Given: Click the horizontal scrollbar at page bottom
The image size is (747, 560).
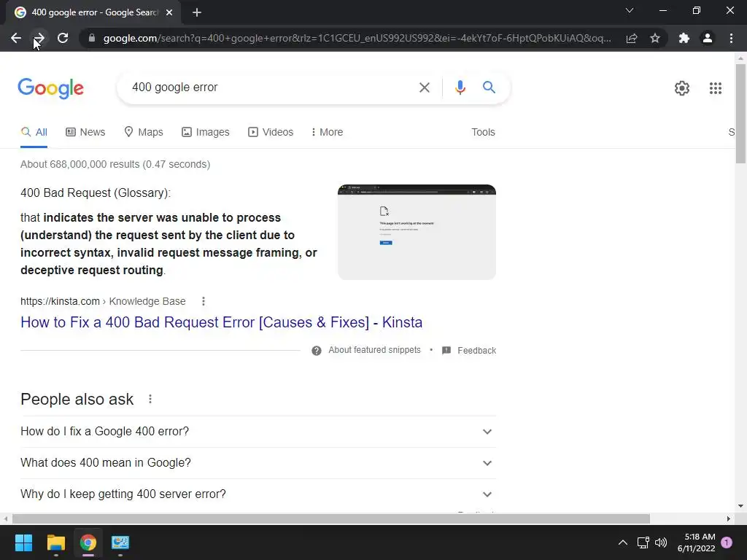Looking at the screenshot, I should click(331, 518).
